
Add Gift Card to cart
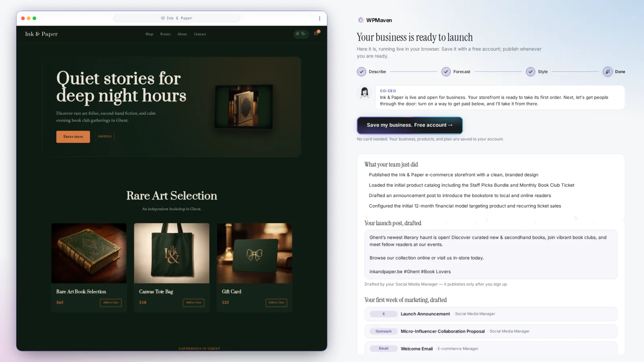(x=277, y=302)
